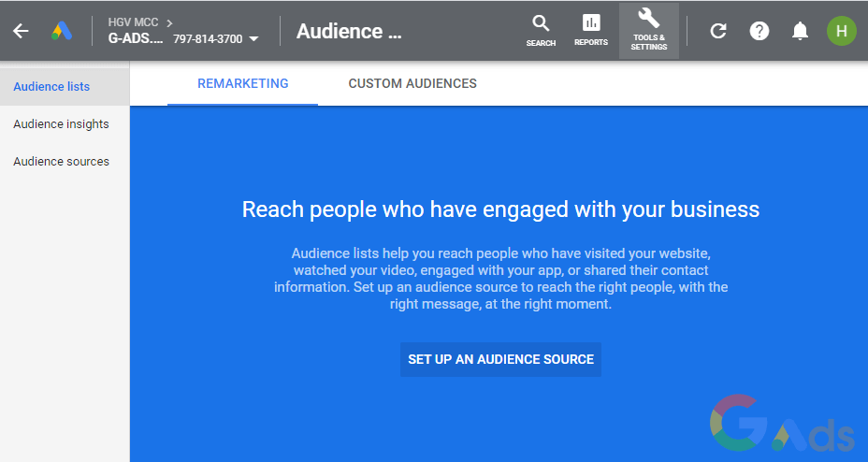The image size is (868, 462).
Task: Open Tools & Settings wrench menu
Action: tap(648, 31)
